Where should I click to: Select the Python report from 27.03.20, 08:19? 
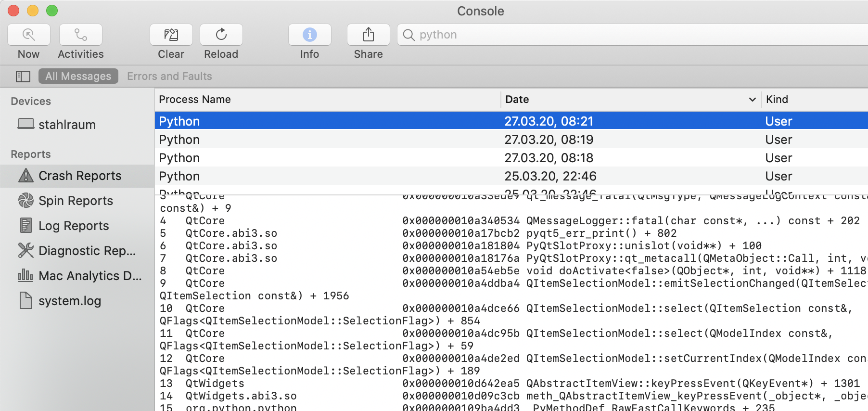pyautogui.click(x=511, y=139)
